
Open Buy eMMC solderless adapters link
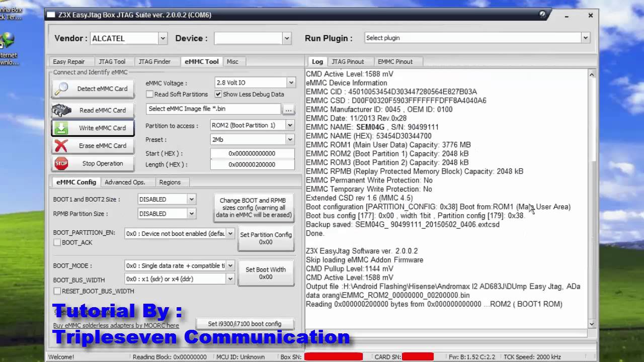tap(116, 325)
